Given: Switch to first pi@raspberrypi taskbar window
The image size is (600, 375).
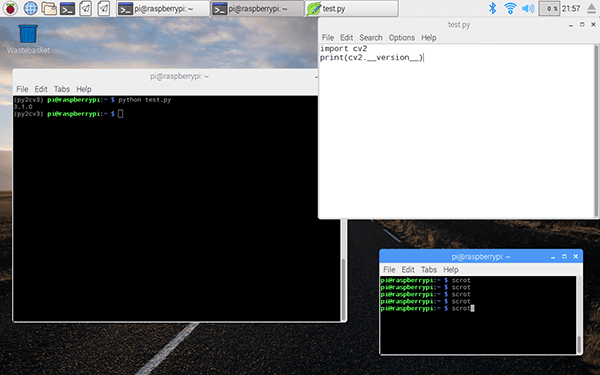Looking at the screenshot, I should point(163,8).
